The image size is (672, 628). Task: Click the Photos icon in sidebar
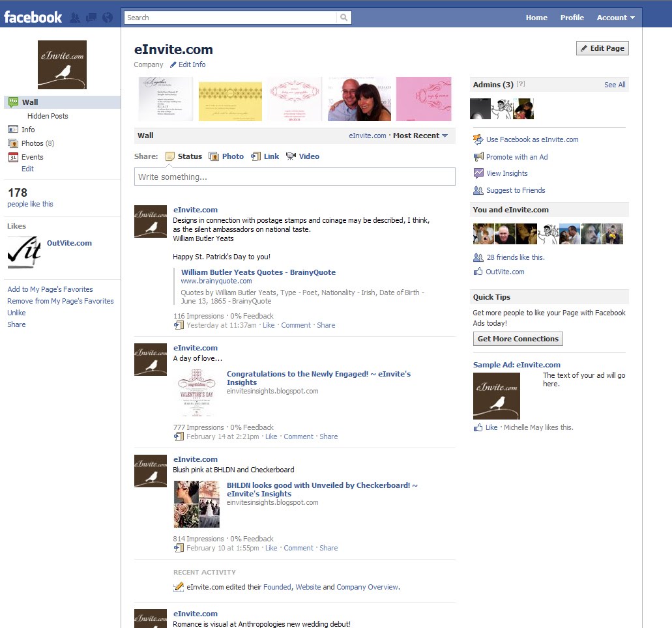pos(13,143)
